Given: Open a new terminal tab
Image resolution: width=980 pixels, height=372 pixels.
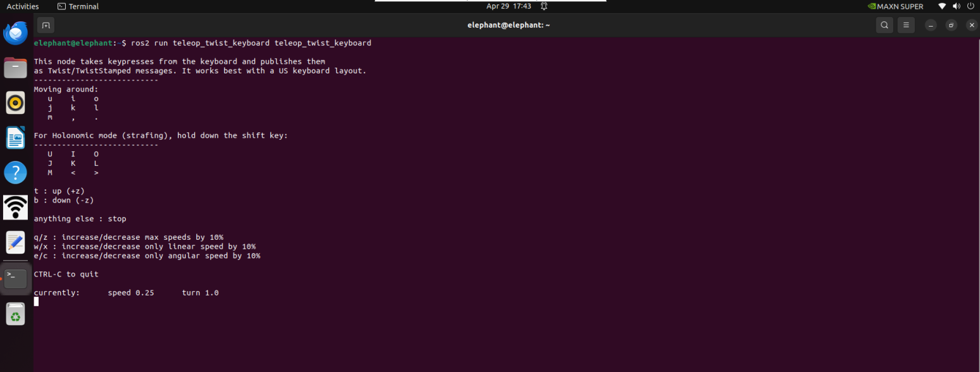Looking at the screenshot, I should tap(46, 25).
